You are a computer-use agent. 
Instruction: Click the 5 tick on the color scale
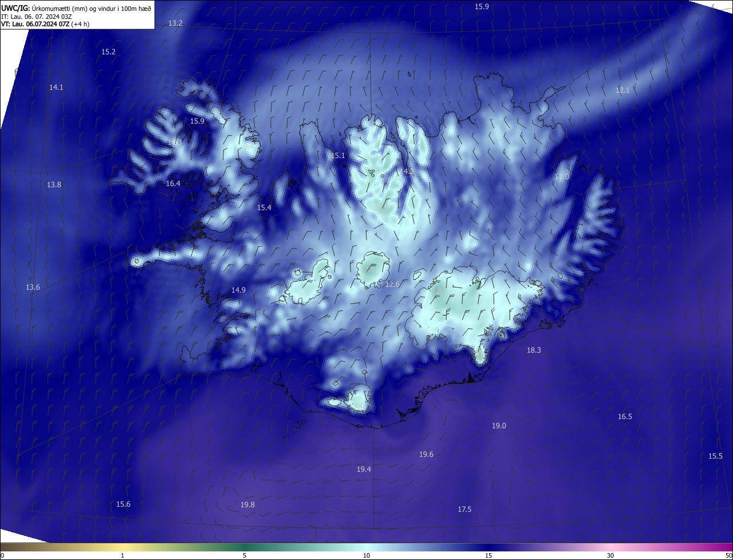click(x=245, y=556)
